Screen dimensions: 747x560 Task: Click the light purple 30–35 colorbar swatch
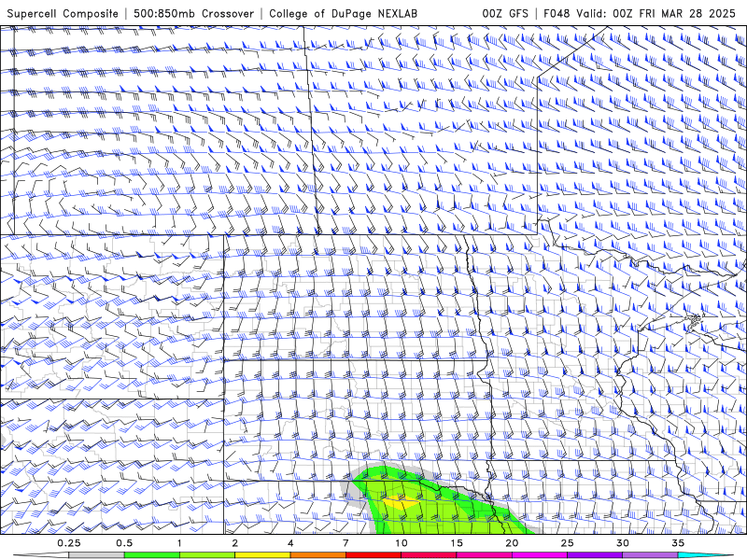(650, 555)
